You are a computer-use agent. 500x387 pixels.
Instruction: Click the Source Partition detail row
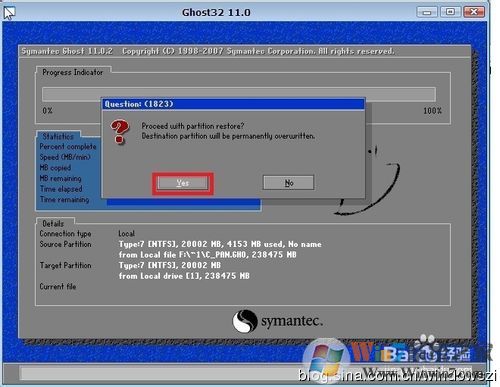(x=180, y=249)
